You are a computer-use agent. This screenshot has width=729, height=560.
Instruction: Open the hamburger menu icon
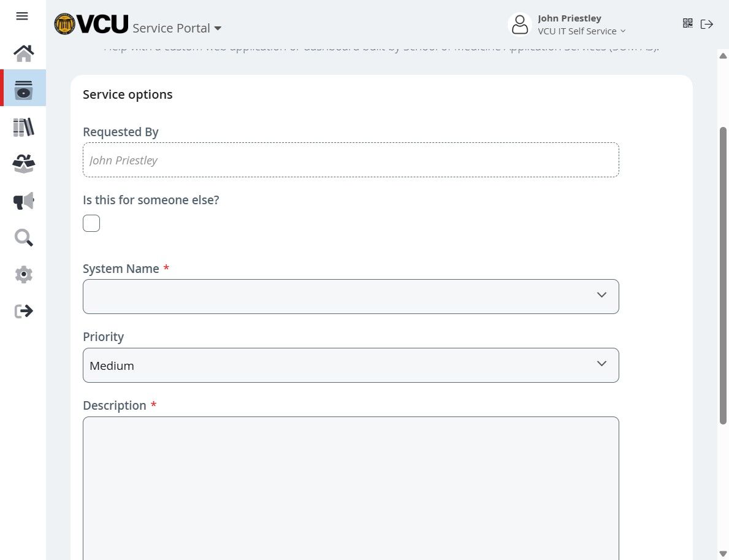[x=22, y=16]
